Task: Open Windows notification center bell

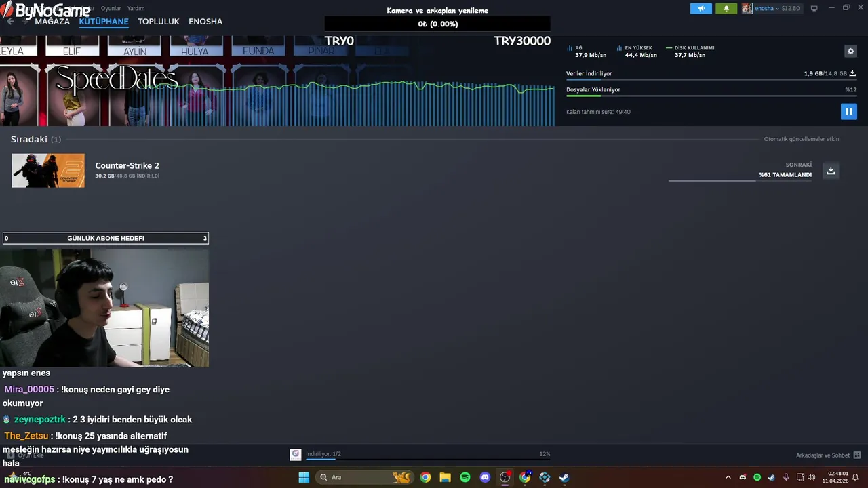Action: 856,477
